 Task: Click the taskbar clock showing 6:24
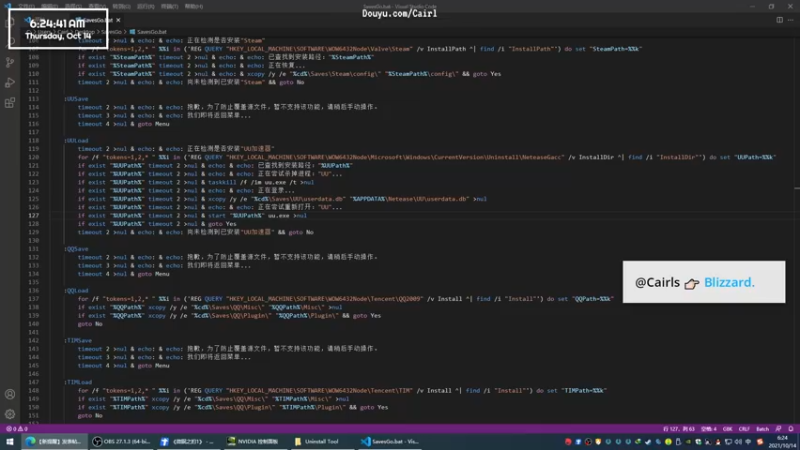click(783, 442)
